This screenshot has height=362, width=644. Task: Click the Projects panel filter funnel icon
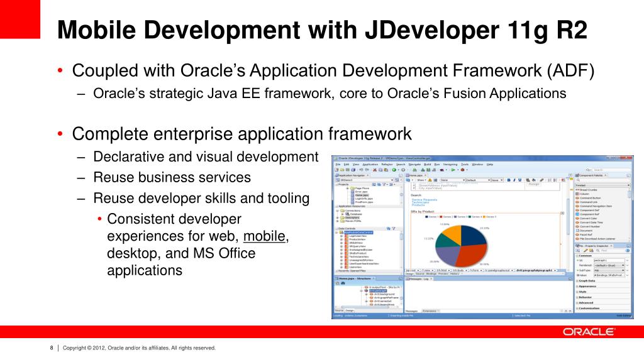pos(384,184)
